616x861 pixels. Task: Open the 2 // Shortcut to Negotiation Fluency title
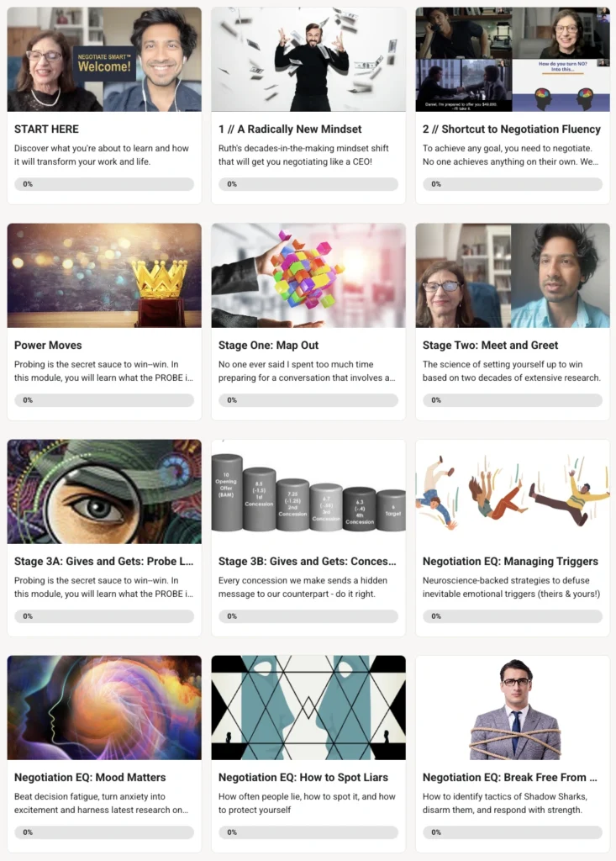point(512,129)
